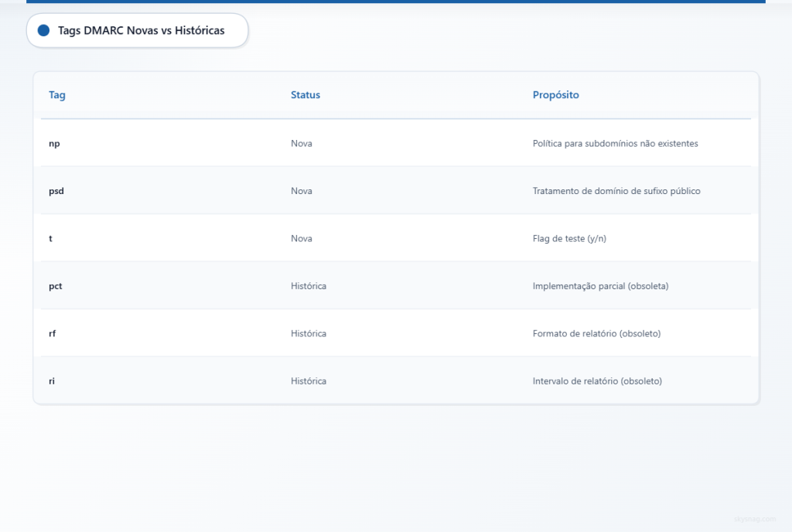Screen dimensions: 792x532
Task: Click the 'Histórica' status in the pct row
Action: [308, 286]
